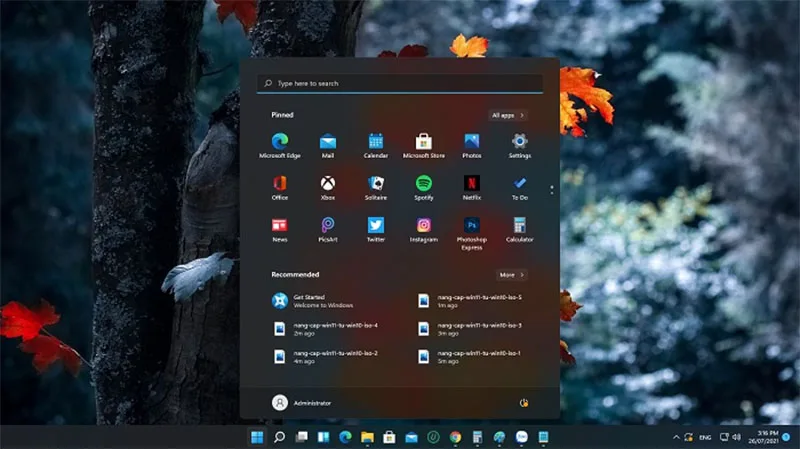The height and width of the screenshot is (449, 800).
Task: Open file nang-cap-win11-tu-win10-iso-3
Action: (472, 329)
